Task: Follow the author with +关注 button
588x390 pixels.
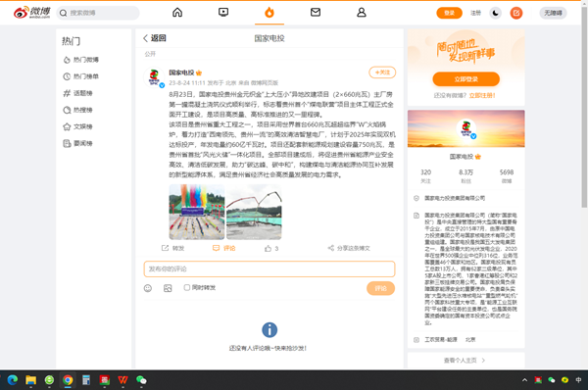Action: coord(382,73)
